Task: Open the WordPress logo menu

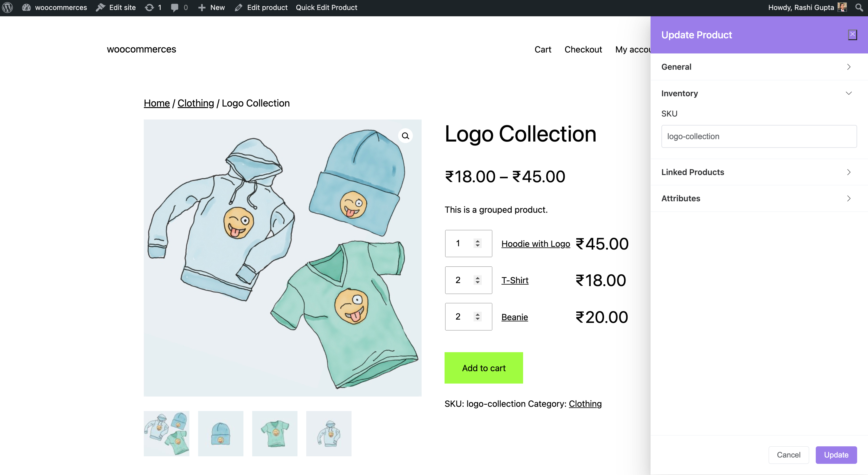Action: [x=8, y=8]
